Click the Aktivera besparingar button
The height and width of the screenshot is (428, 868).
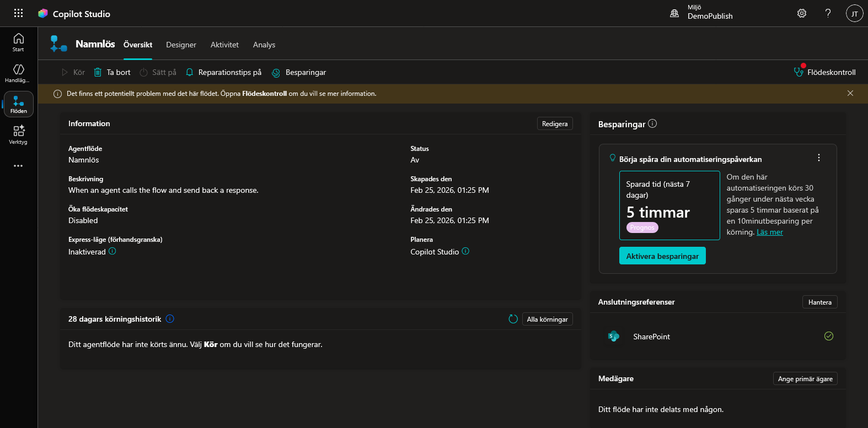click(662, 256)
